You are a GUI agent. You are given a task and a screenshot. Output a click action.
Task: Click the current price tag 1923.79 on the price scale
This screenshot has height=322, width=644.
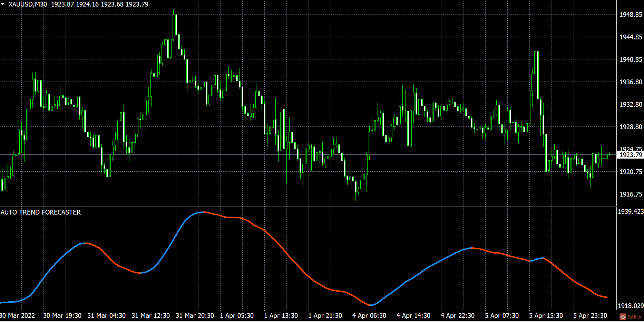631,155
